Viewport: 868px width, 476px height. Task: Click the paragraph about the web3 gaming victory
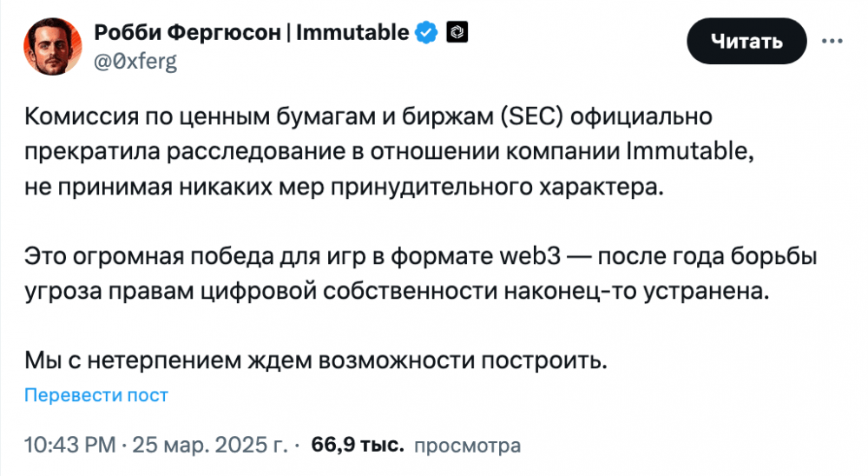421,274
